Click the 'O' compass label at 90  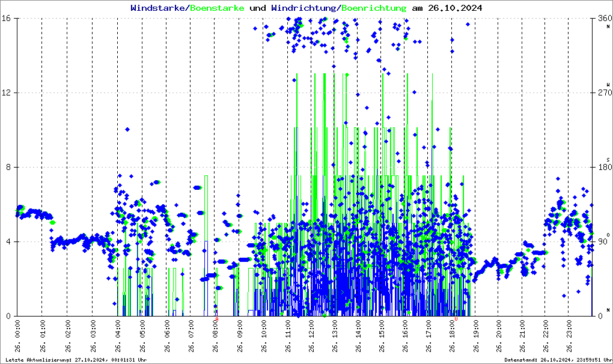tap(608, 235)
